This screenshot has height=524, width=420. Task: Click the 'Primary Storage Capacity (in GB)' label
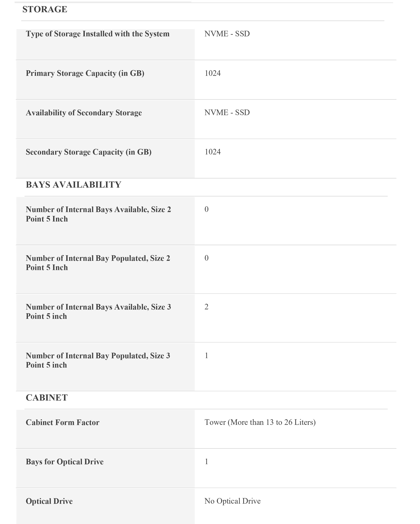85,73
